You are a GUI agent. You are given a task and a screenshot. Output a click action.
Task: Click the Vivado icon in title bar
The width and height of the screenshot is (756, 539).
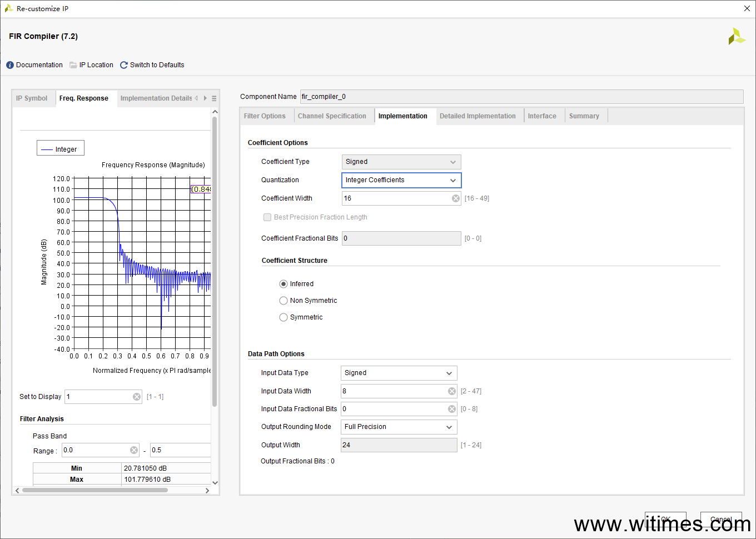click(9, 8)
